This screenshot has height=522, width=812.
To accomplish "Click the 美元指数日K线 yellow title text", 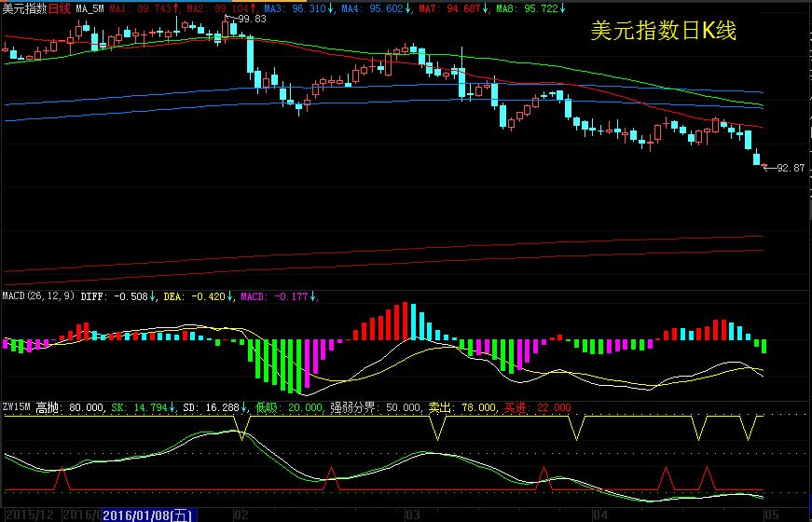I will (663, 32).
